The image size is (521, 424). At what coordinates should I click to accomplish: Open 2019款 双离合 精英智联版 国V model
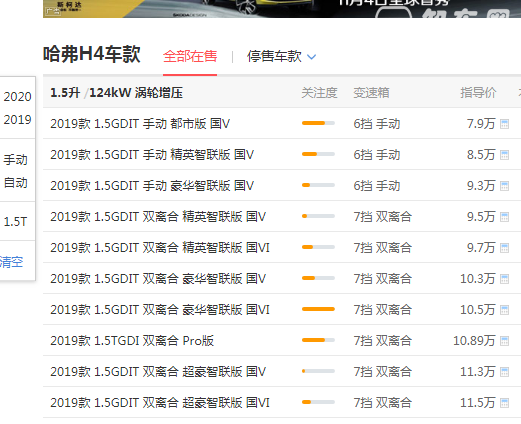pos(158,217)
